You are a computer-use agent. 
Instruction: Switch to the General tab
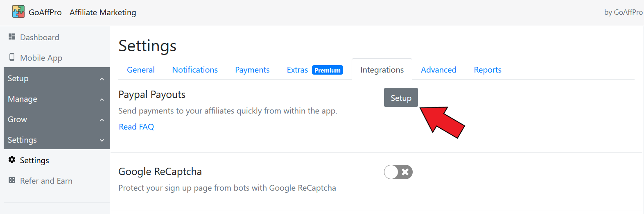tap(140, 70)
